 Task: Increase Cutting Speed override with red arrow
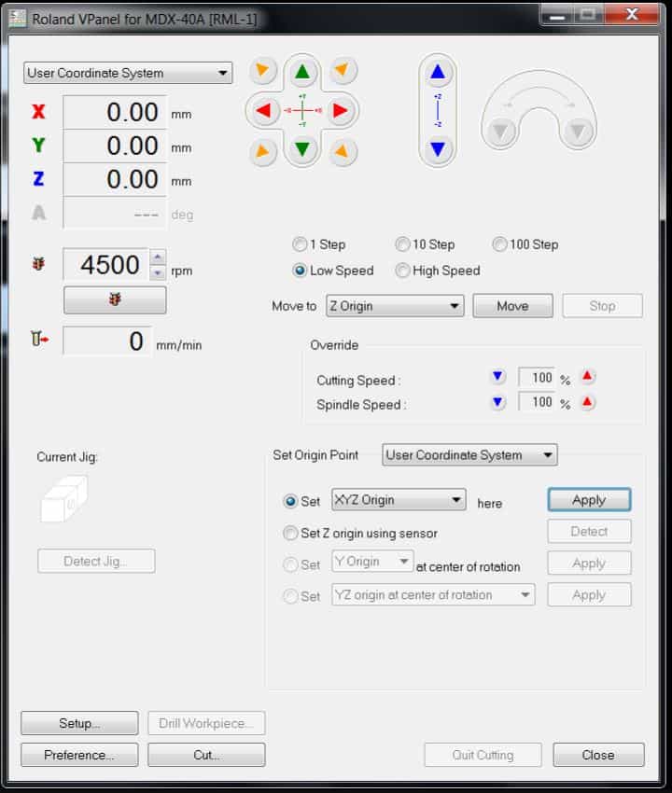click(587, 376)
